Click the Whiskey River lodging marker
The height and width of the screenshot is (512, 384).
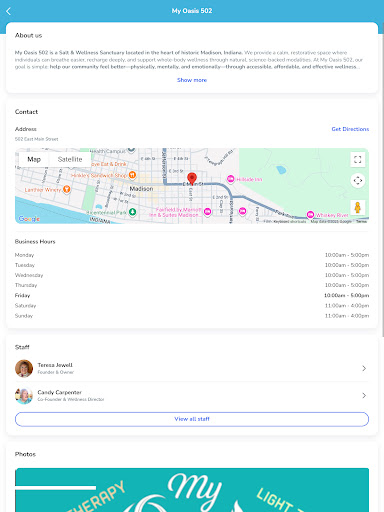click(x=310, y=214)
